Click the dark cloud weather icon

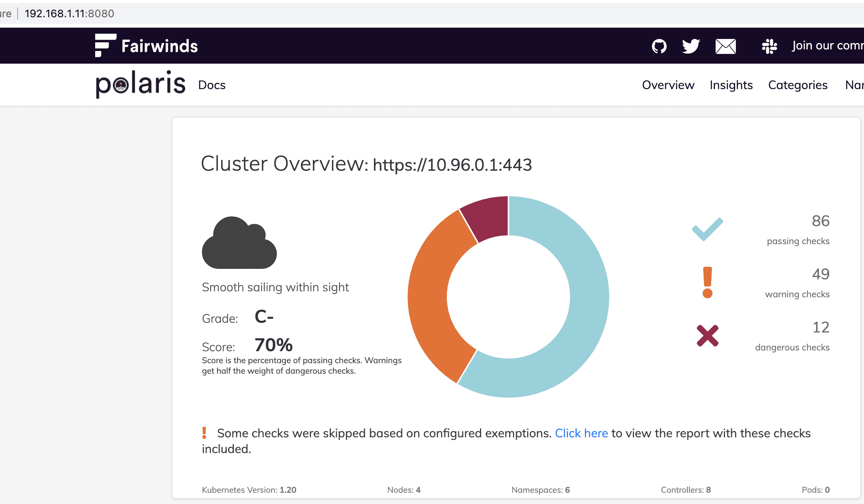[239, 243]
